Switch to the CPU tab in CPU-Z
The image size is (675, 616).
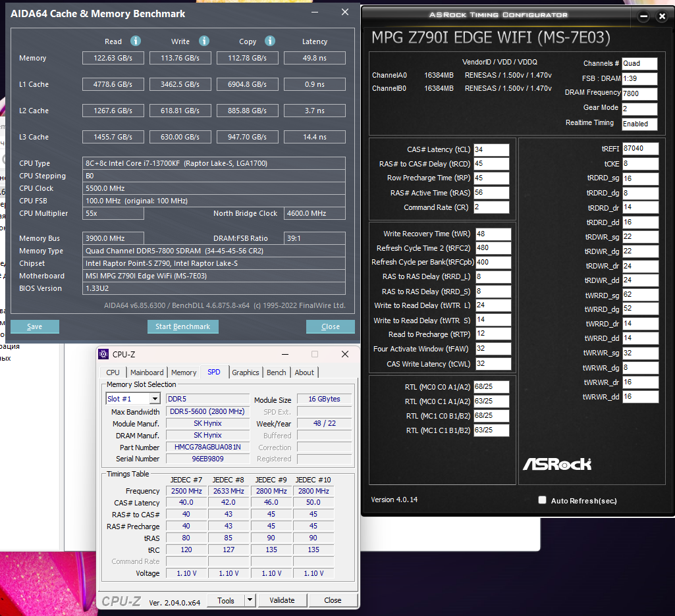113,372
